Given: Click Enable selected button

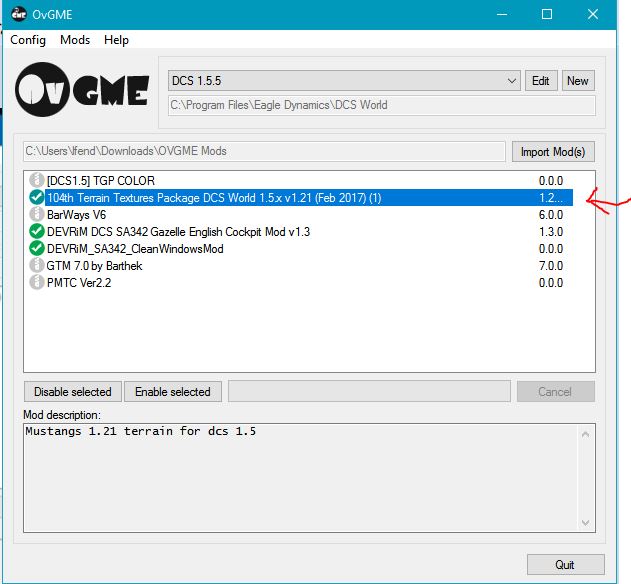Looking at the screenshot, I should pyautogui.click(x=173, y=392).
